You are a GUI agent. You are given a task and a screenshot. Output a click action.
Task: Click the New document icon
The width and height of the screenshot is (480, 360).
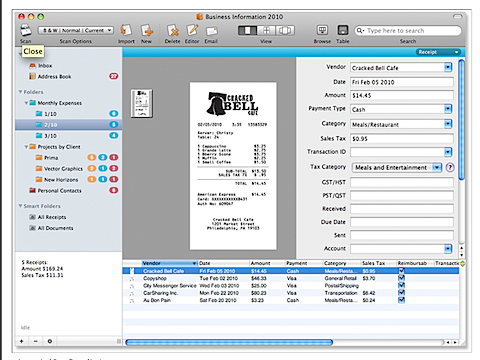point(147,30)
